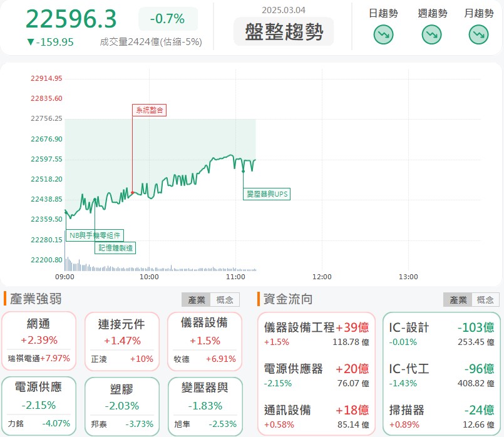The height and width of the screenshot is (437, 504).
Task: Open the 記憶體製造 chart marker label
Action: tap(115, 248)
